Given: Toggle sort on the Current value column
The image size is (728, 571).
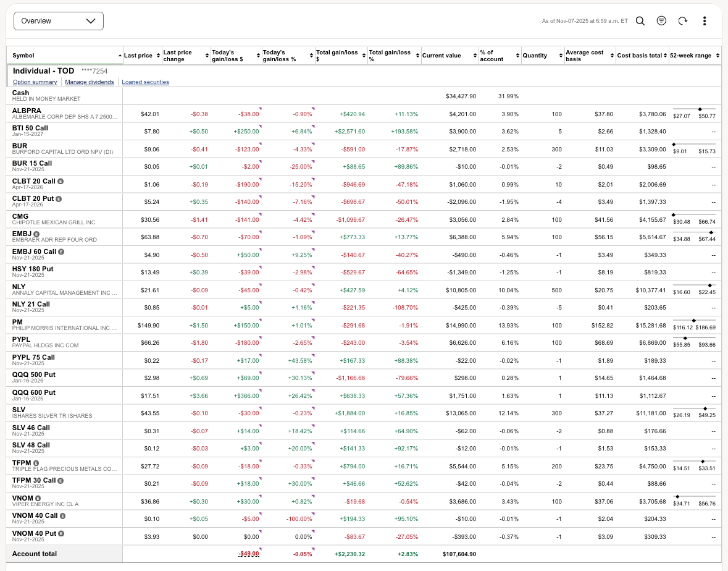Looking at the screenshot, I should click(x=474, y=56).
